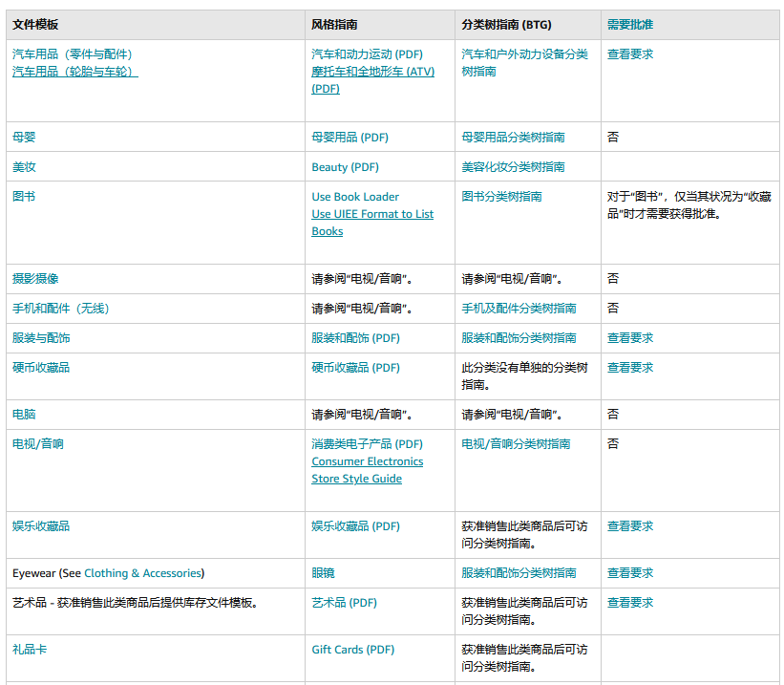Open the 娱乐收藏品 file template link
This screenshot has height=685, width=784.
(x=41, y=525)
